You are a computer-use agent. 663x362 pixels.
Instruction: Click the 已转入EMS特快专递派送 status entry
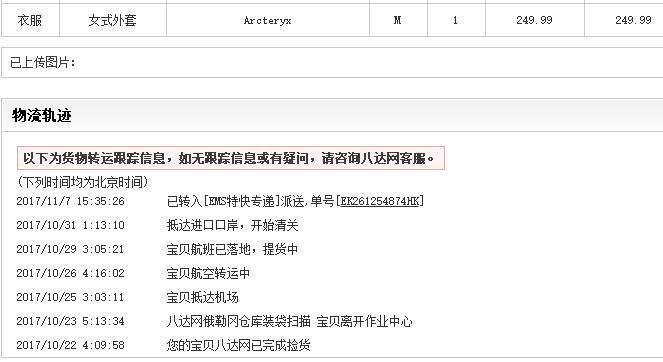(295, 201)
